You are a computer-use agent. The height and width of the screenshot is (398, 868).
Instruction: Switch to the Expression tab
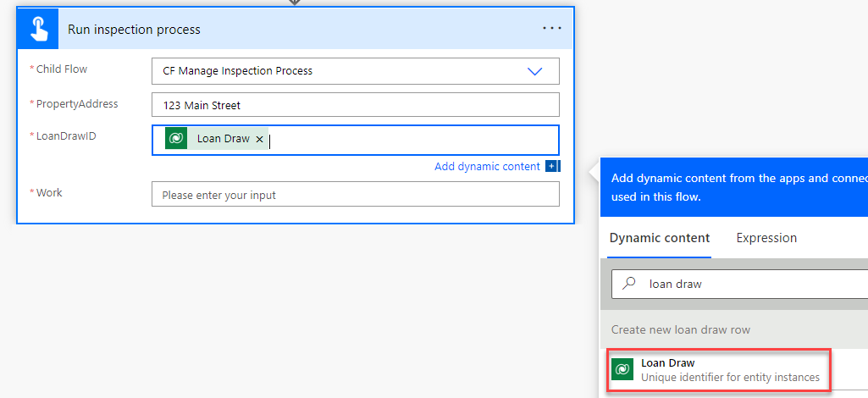coord(766,238)
